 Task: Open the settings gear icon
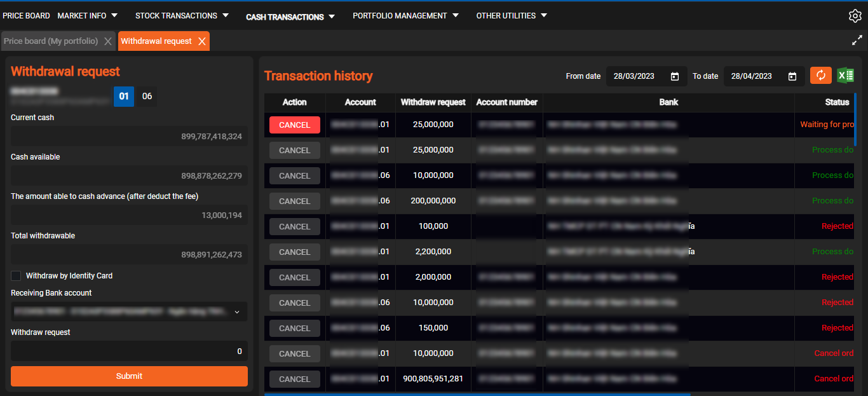[855, 17]
